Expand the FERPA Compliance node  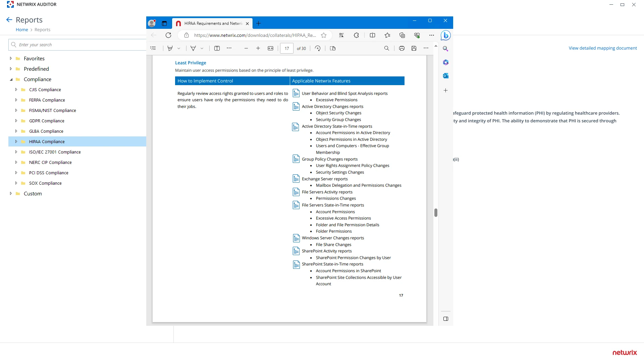click(x=16, y=100)
